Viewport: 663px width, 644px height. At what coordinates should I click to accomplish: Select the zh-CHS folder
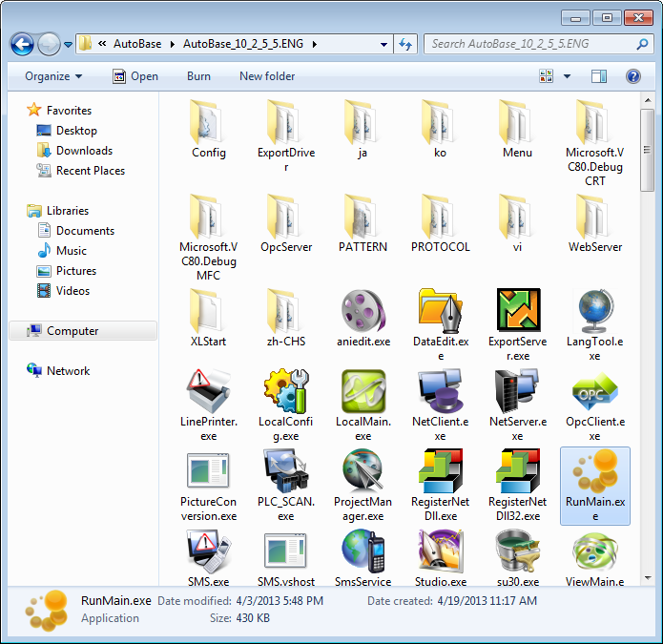[286, 318]
